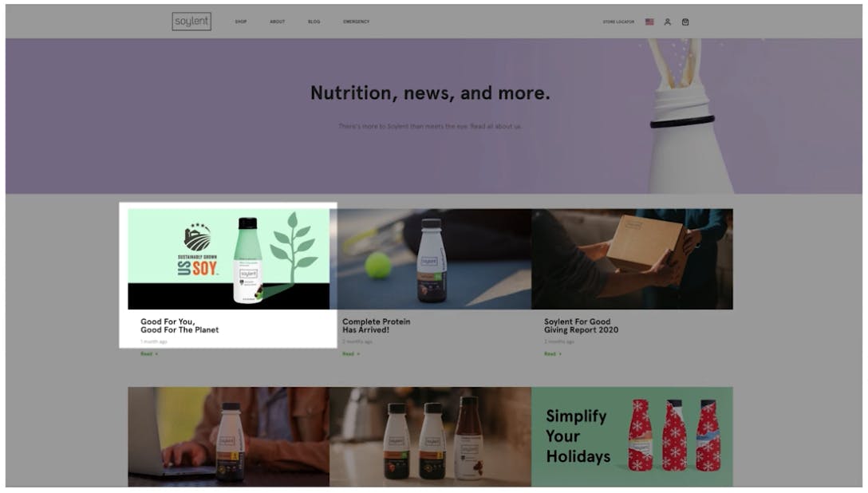Image resolution: width=868 pixels, height=493 pixels.
Task: Open the tennis ball bottle article image
Action: click(x=430, y=259)
